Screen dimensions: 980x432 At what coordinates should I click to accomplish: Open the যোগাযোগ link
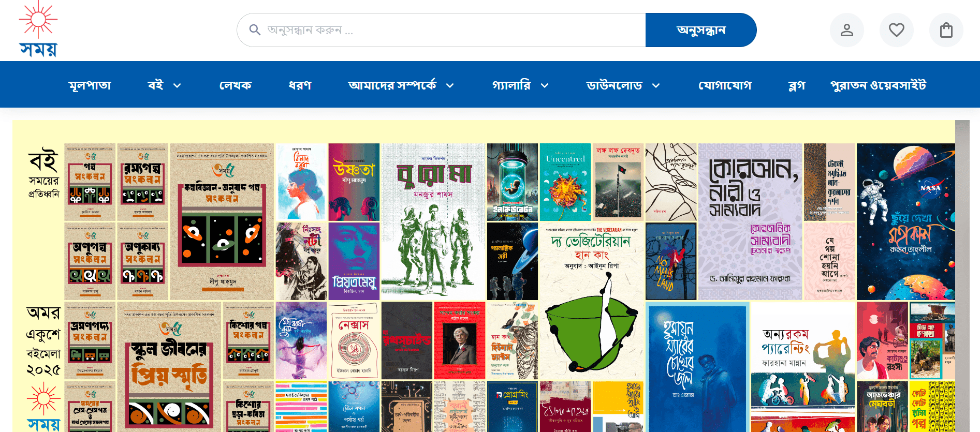(x=725, y=85)
